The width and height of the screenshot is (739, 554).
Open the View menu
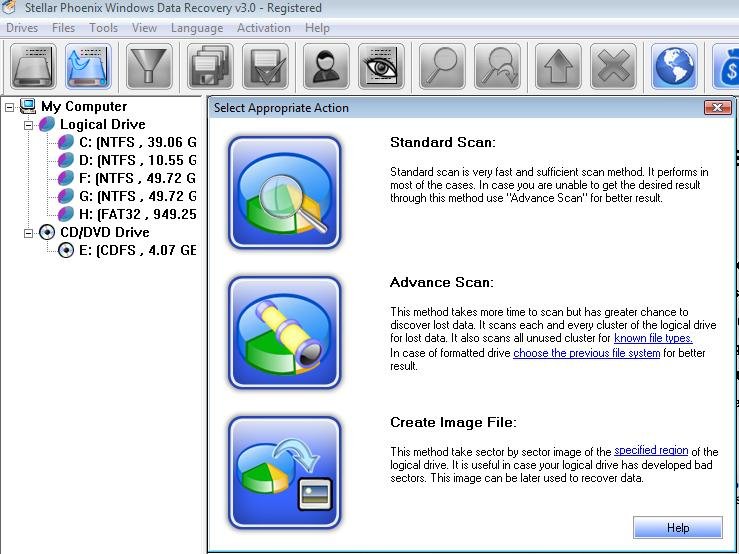(144, 28)
